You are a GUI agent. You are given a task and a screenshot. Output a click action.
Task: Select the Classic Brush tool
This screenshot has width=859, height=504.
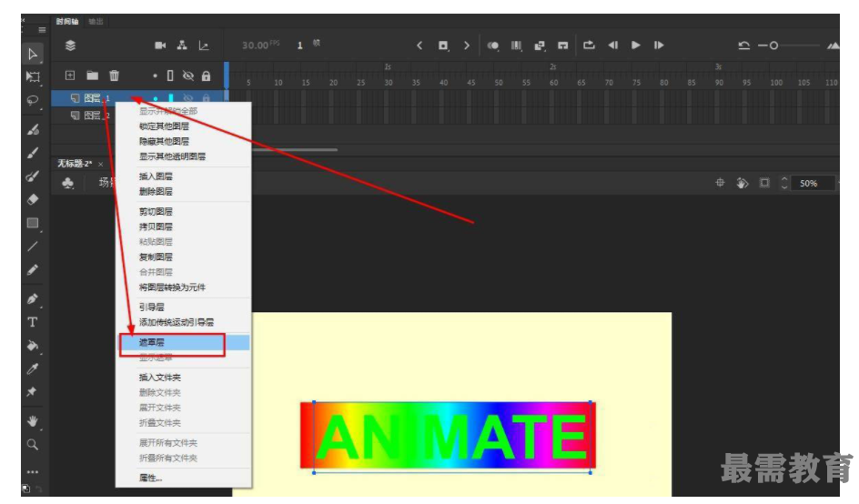pyautogui.click(x=33, y=153)
